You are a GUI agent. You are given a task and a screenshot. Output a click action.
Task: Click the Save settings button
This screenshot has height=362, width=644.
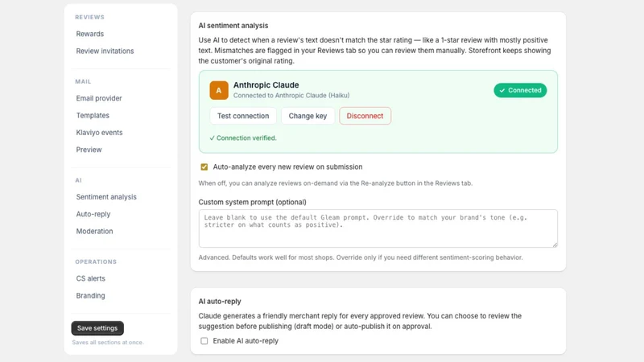point(97,328)
